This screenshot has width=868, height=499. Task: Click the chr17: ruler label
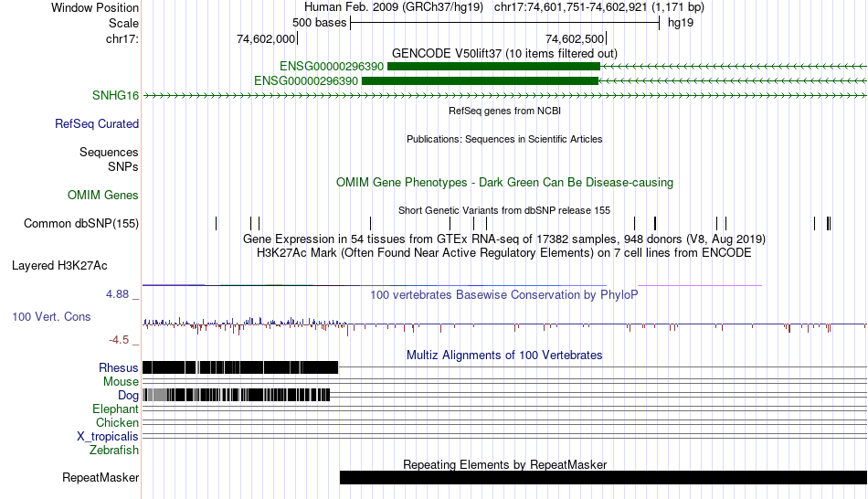point(122,38)
